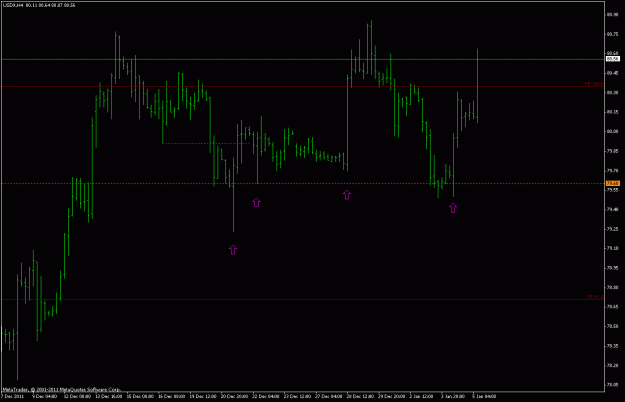The height and width of the screenshot is (402, 625).
Task: Click the 22 Dec 04:00 time axis label
Action: point(266,396)
